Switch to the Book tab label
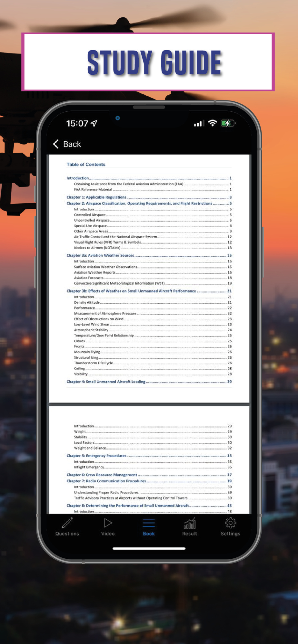298x644 pixels. tap(149, 534)
